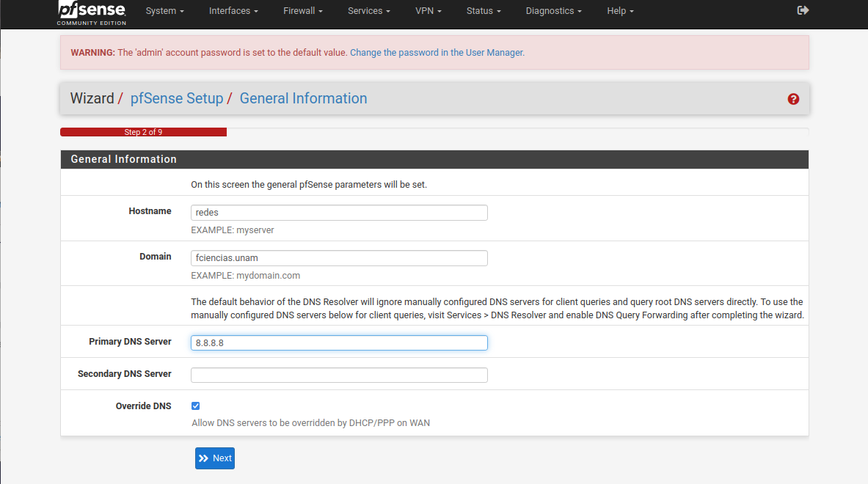This screenshot has width=868, height=484.
Task: Click the Step 2 of 9 progress bar
Action: point(143,133)
